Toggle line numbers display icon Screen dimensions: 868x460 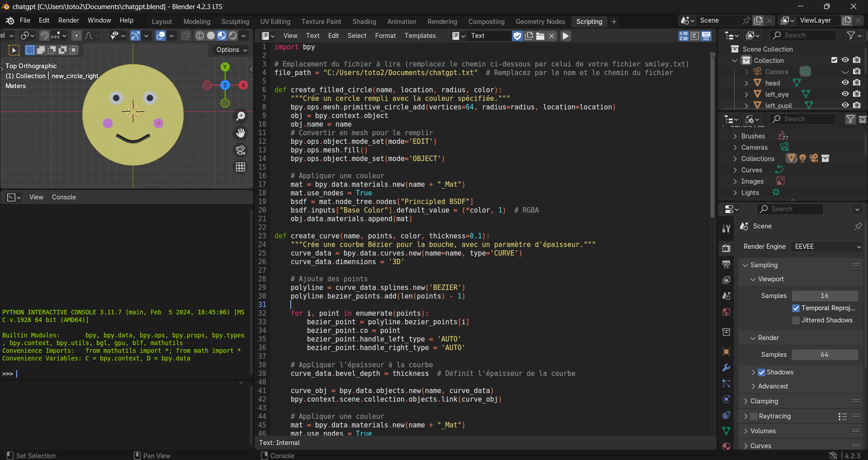pos(684,36)
